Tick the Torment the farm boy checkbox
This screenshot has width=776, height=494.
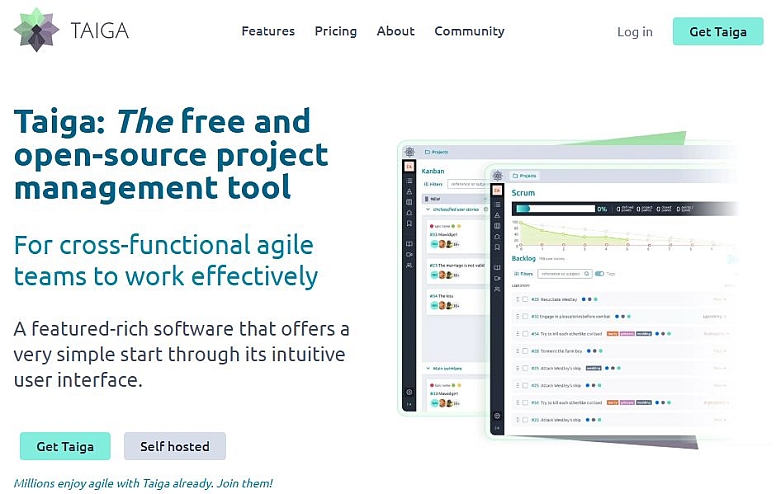tap(525, 350)
